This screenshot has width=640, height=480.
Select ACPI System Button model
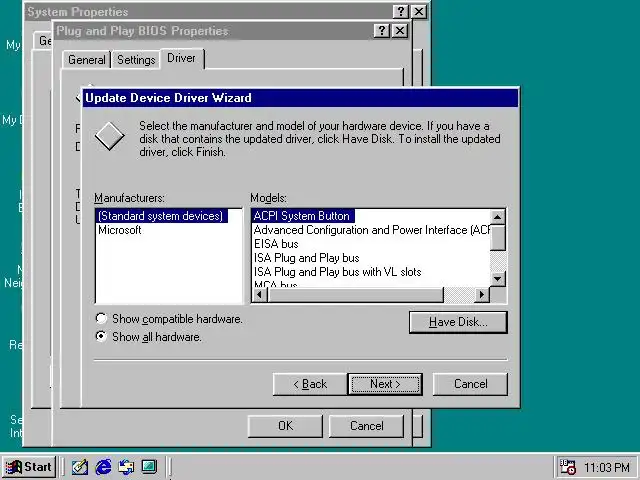(302, 216)
